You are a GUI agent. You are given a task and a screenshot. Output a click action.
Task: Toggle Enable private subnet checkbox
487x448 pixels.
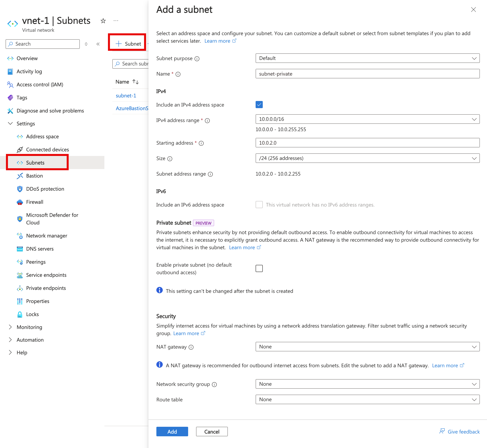(x=259, y=268)
